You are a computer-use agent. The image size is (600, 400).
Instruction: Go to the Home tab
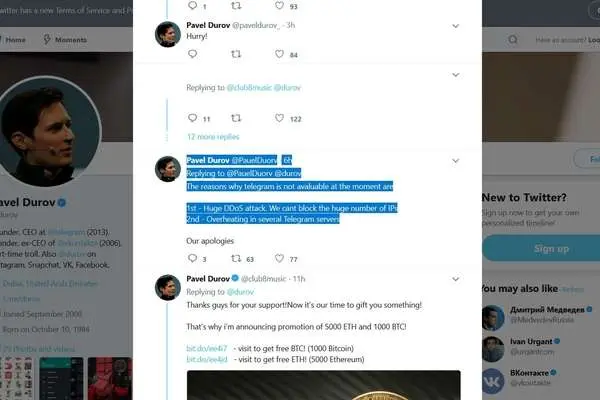click(13, 39)
